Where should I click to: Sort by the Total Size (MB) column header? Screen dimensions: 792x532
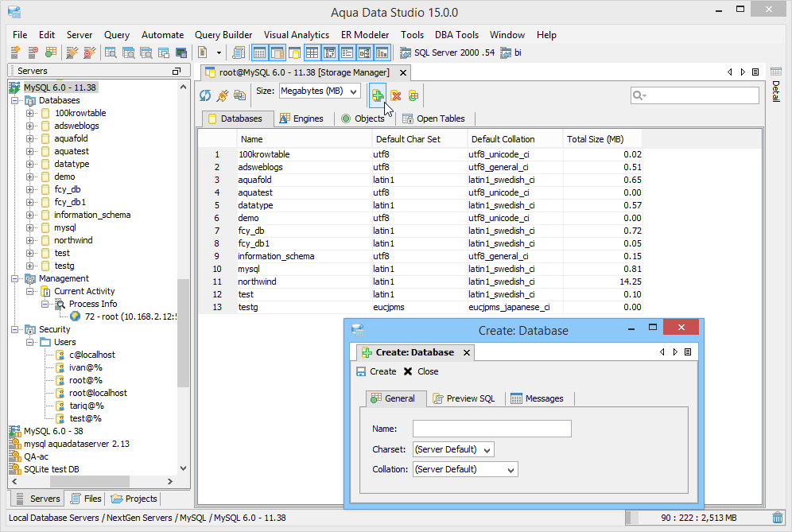[602, 139]
